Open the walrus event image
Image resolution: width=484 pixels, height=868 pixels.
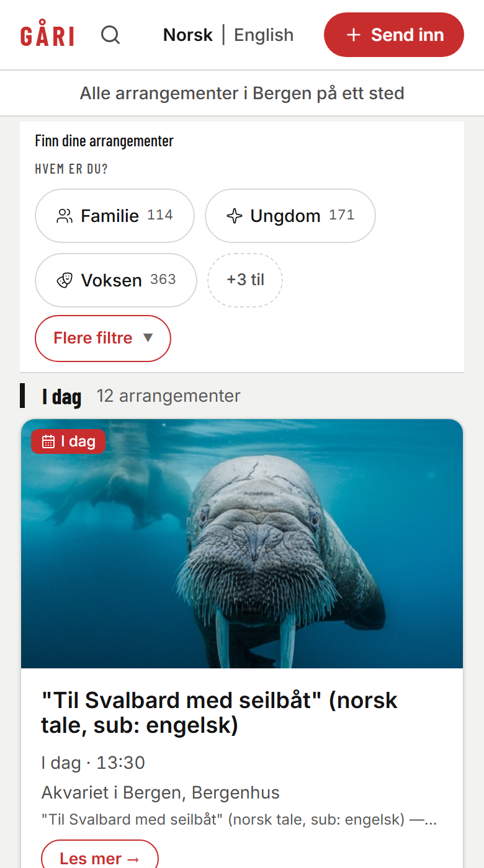click(242, 544)
